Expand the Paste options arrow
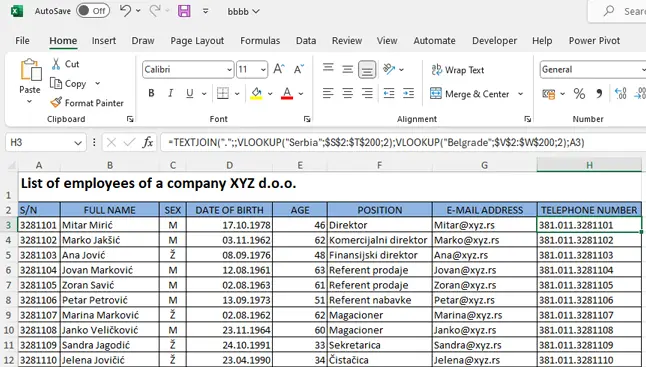The width and height of the screenshot is (646, 367). (x=29, y=101)
